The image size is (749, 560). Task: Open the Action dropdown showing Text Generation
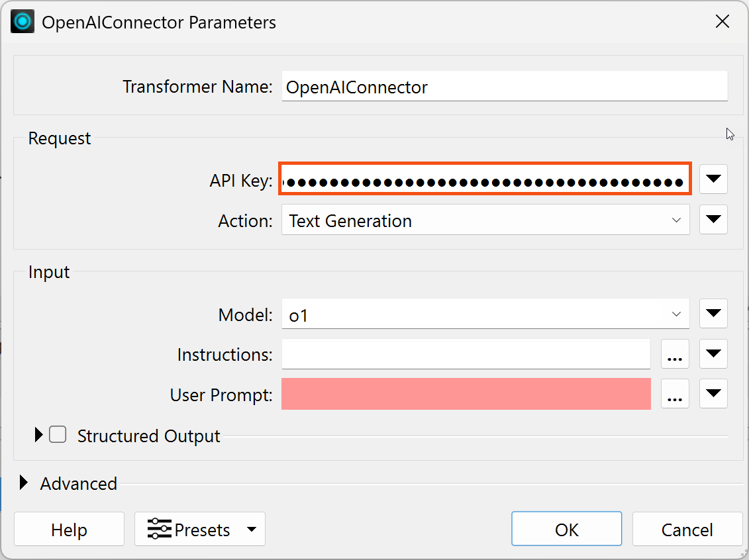[x=485, y=220]
